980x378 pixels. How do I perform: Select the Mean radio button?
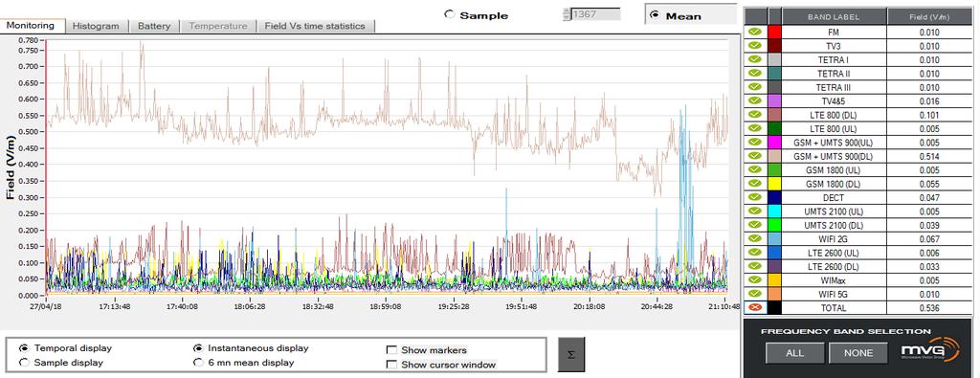(655, 15)
